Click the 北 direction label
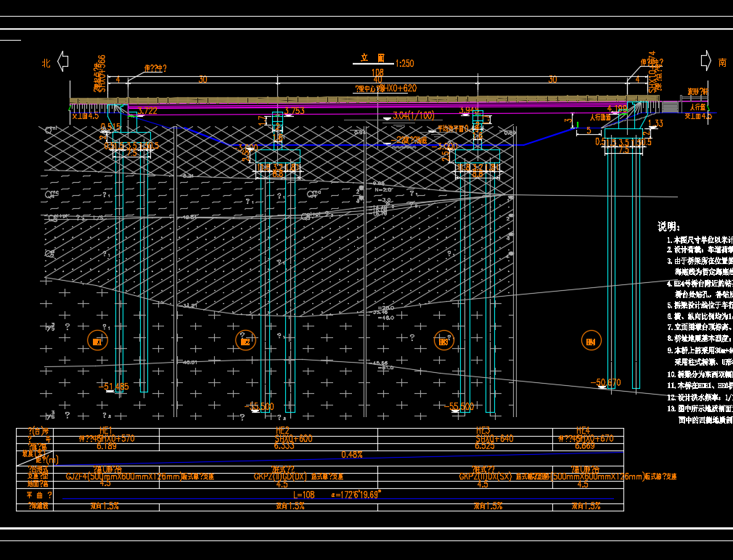 pyautogui.click(x=46, y=63)
